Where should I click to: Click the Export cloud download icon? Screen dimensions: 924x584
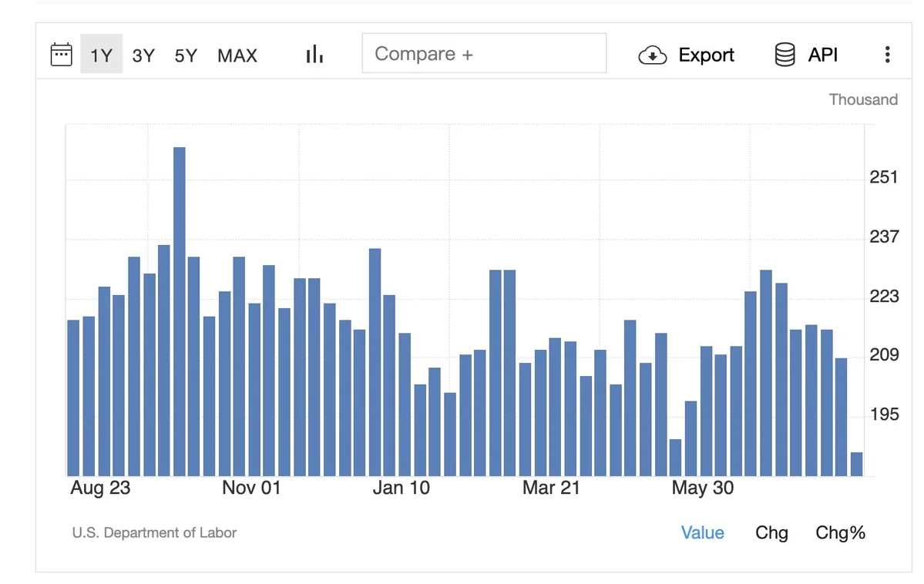[652, 55]
